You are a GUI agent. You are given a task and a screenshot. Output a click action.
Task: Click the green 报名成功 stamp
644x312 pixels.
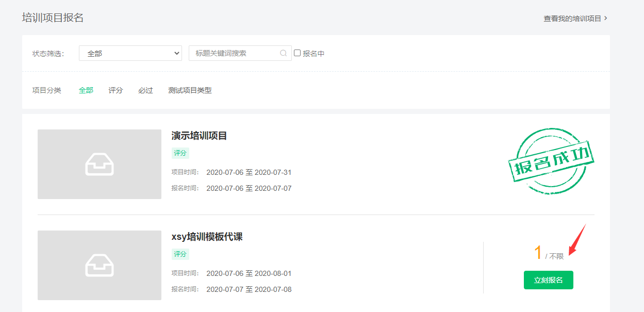click(551, 161)
